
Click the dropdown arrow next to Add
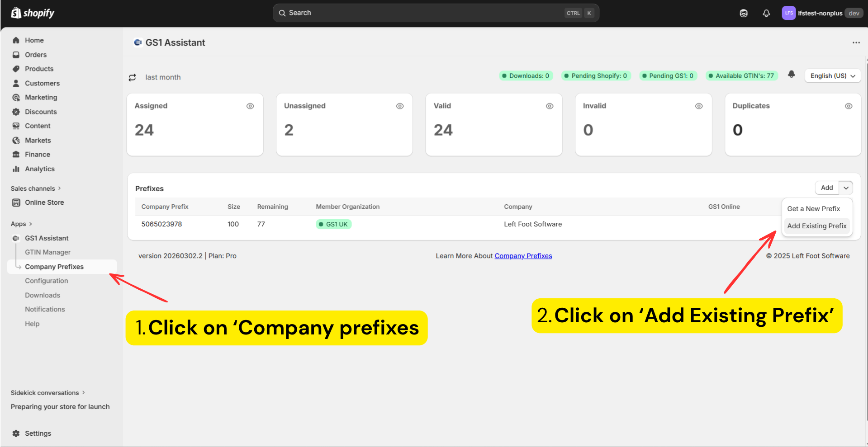(846, 188)
